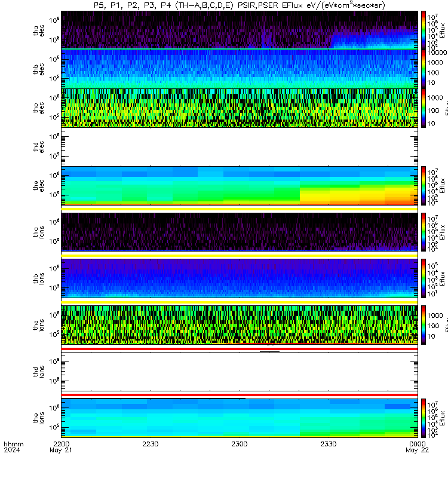Select the 'tha ions' panel axis label
The height and width of the screenshot is (478, 448).
click(x=39, y=232)
